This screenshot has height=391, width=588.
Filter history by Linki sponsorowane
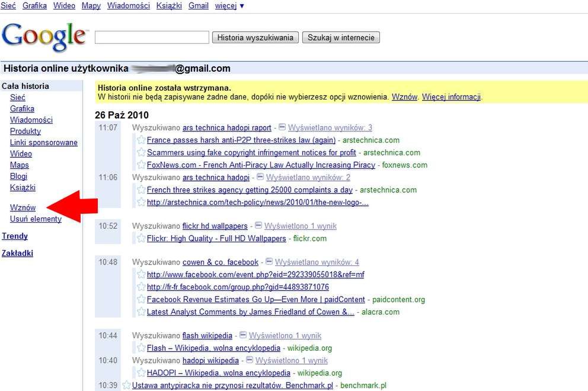(44, 142)
